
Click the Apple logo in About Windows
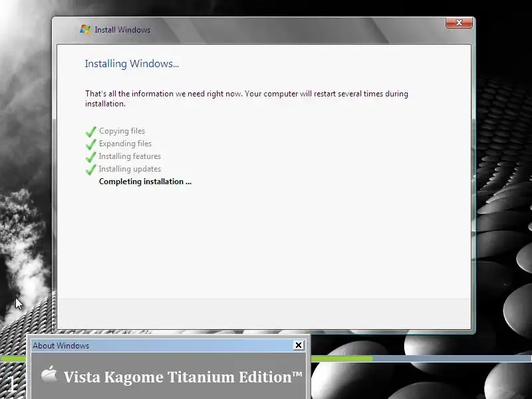(x=49, y=374)
